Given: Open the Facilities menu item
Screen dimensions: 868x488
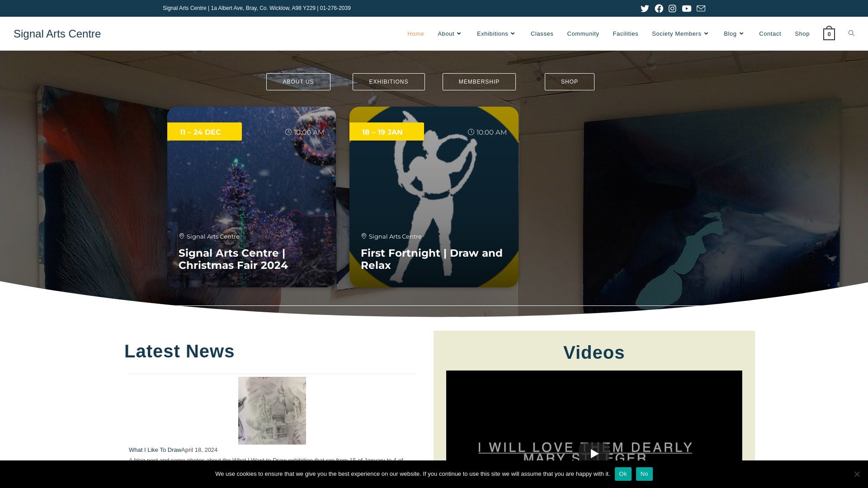Looking at the screenshot, I should (625, 34).
